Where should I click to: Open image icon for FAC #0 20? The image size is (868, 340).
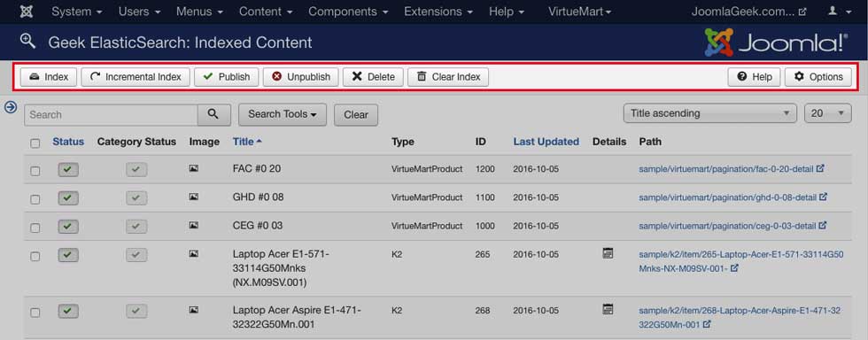click(x=193, y=168)
